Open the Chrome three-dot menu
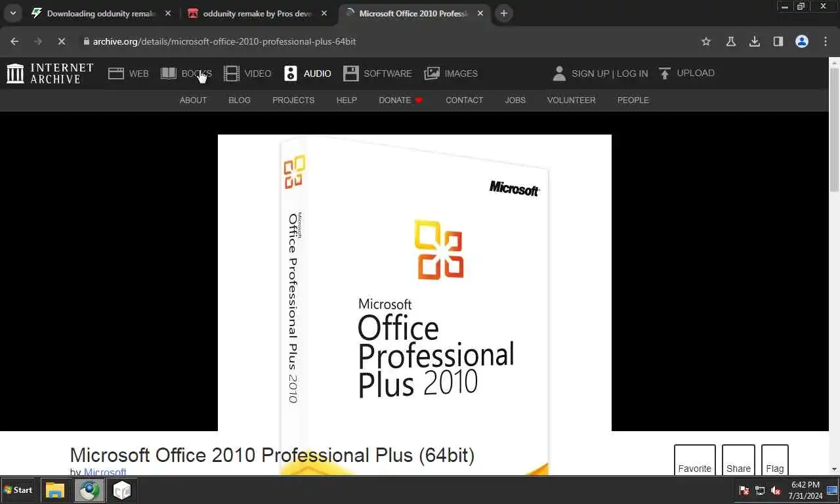Image resolution: width=840 pixels, height=504 pixels. tap(826, 41)
